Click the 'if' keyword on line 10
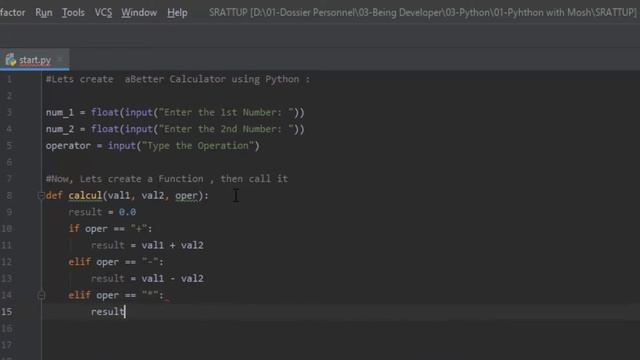Screen dimensions: 640x360 [74, 229]
